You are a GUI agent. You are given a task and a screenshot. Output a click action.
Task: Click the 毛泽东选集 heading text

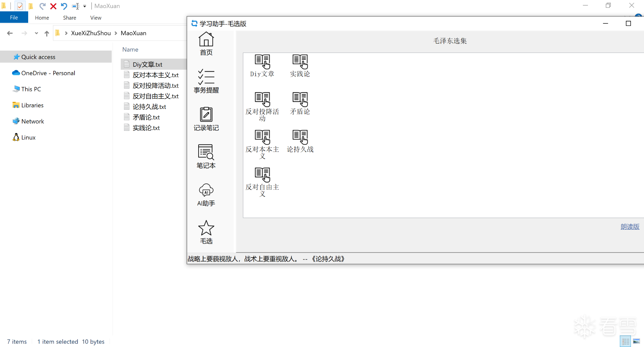[450, 41]
